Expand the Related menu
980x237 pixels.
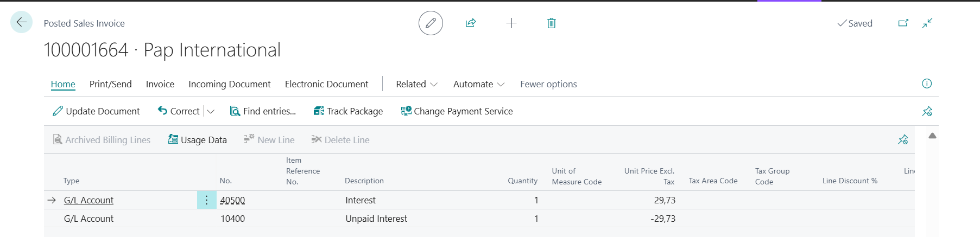(416, 84)
